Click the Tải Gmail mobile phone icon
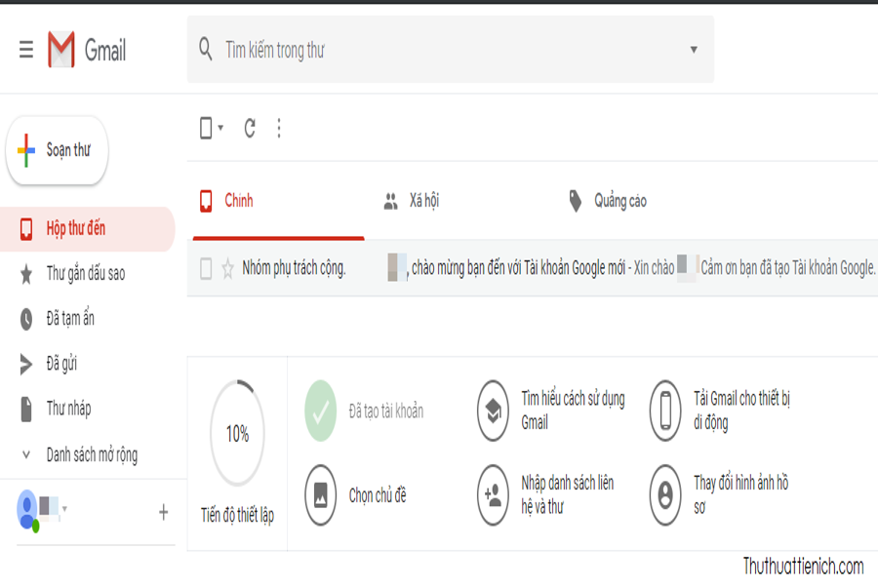The height and width of the screenshot is (588, 878). pos(665,411)
